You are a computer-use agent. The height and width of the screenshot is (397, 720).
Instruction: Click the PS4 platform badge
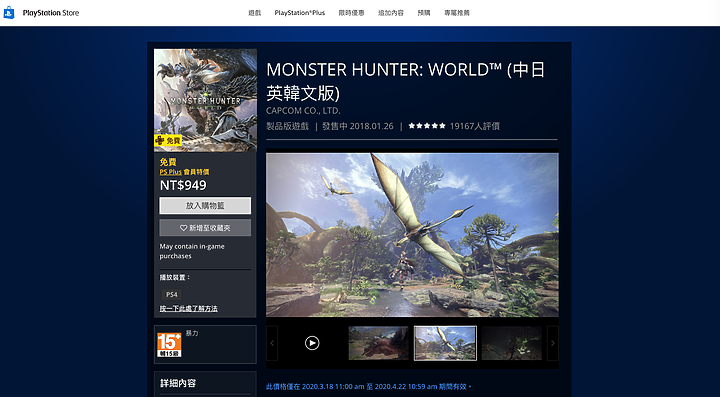point(172,295)
